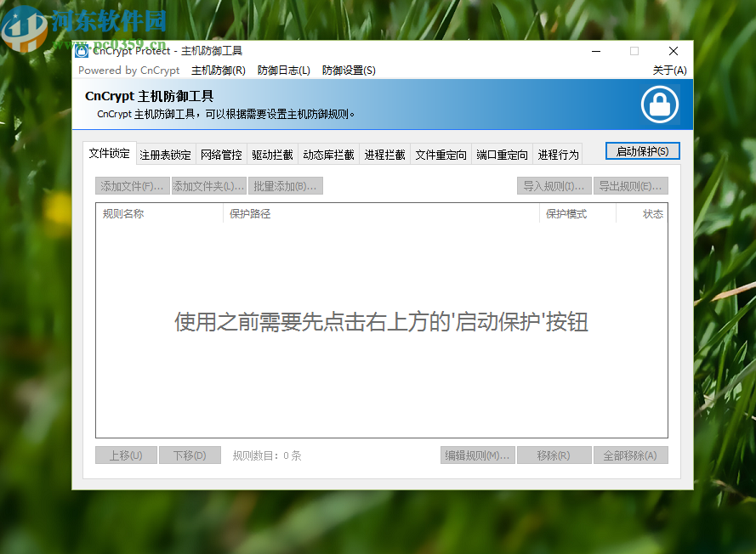Go to the 端口重定向 tab

(x=502, y=155)
